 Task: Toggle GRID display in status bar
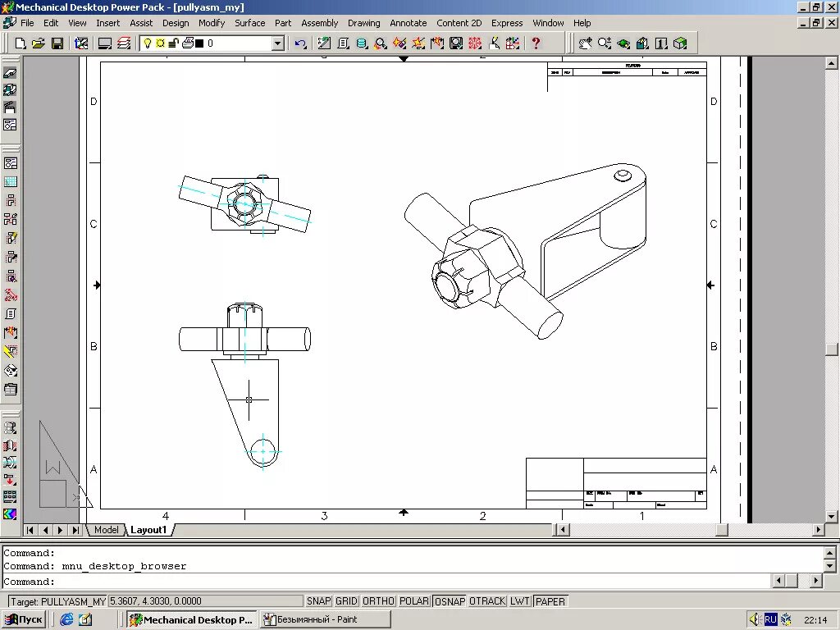click(x=346, y=601)
